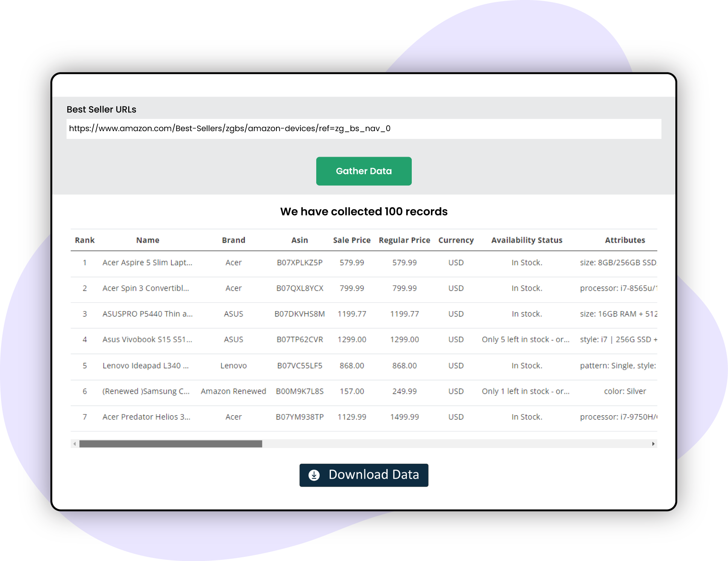The width and height of the screenshot is (728, 561).
Task: Click the processor: i7-8565u attribute cell
Action: (618, 288)
